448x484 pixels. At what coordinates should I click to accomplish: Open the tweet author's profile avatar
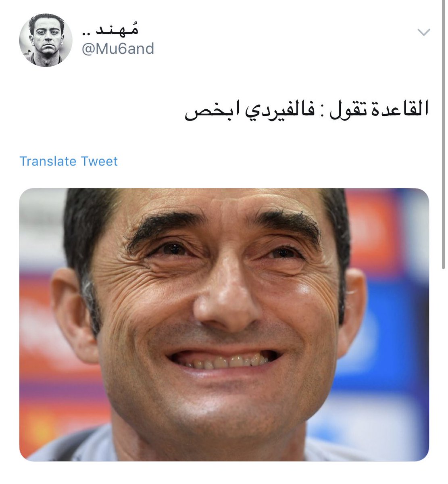[46, 40]
